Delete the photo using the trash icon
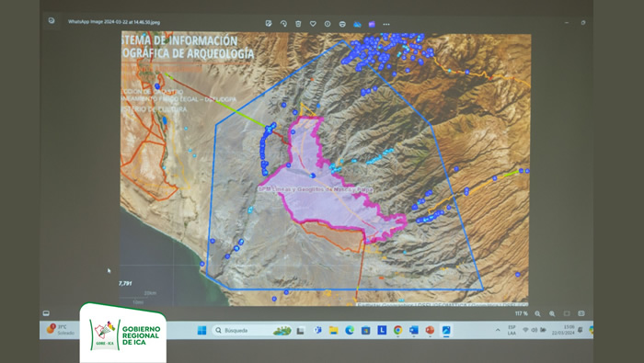Image resolution: width=644 pixels, height=363 pixels. point(298,24)
